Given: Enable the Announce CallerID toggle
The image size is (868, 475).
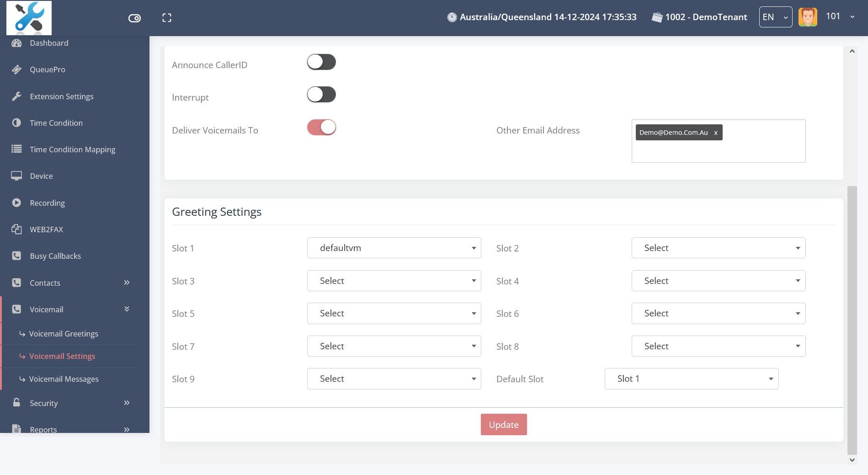Looking at the screenshot, I should coord(321,62).
